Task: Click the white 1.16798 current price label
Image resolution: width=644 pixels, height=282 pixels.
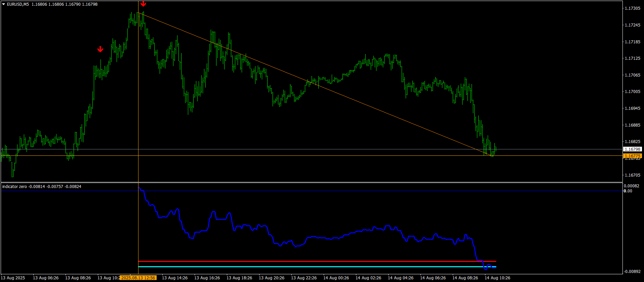Action: pos(632,149)
